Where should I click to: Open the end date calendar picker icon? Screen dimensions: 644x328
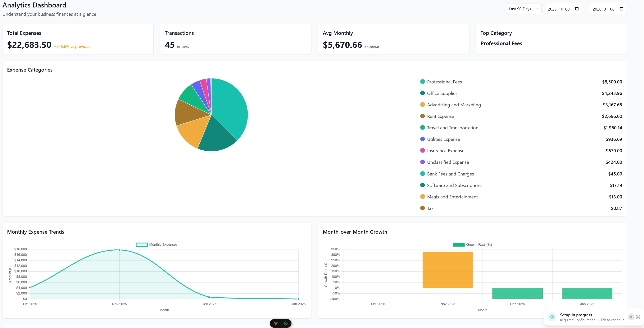coord(622,8)
